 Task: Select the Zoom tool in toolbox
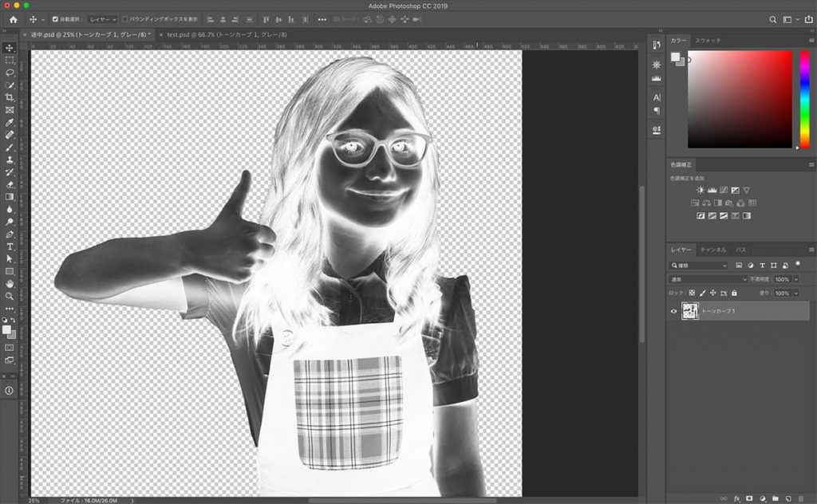10,296
